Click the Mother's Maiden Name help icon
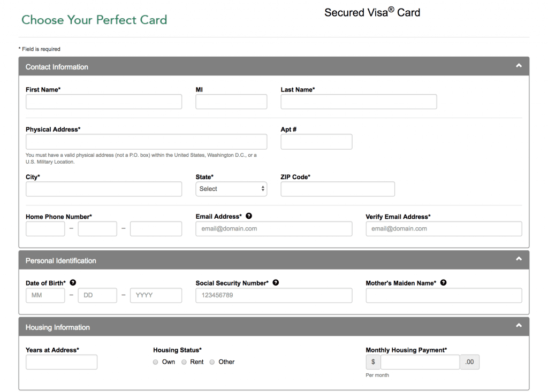Screen dimensions: 548x392 tap(444, 282)
